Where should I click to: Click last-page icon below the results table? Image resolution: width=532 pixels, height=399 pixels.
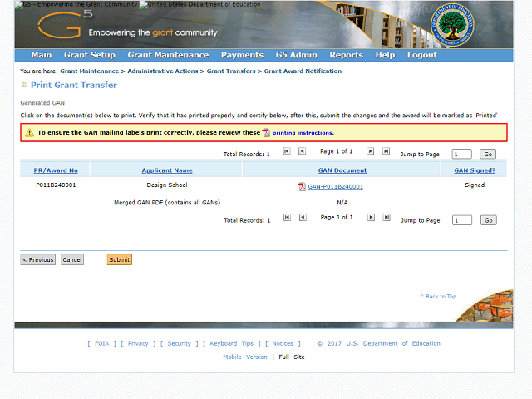(385, 218)
